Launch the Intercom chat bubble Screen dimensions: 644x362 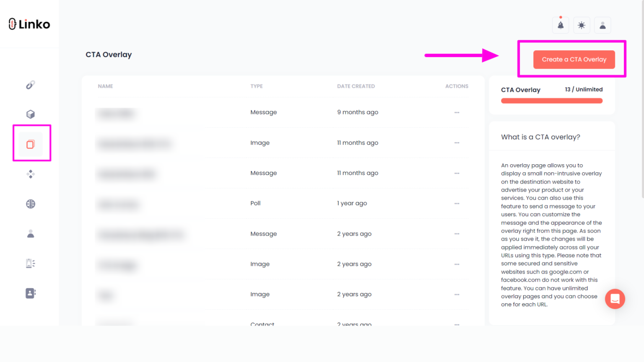(615, 299)
